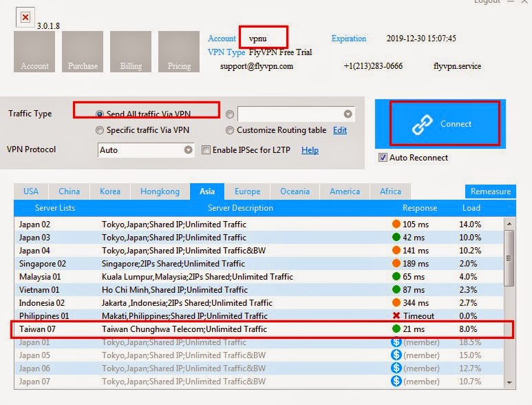Open the Billing tile button

pyautogui.click(x=131, y=52)
